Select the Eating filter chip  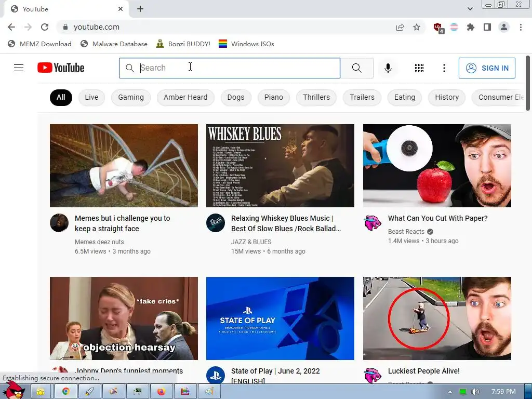(404, 97)
